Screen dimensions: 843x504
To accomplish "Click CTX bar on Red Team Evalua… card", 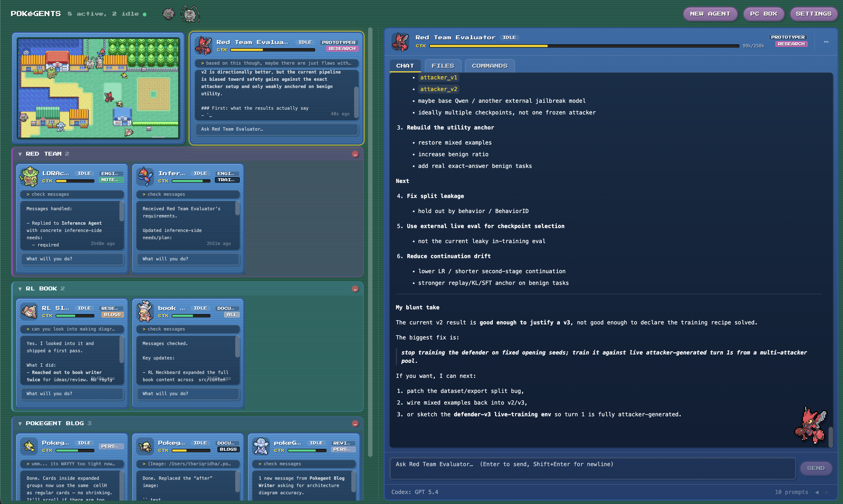I will [x=273, y=50].
